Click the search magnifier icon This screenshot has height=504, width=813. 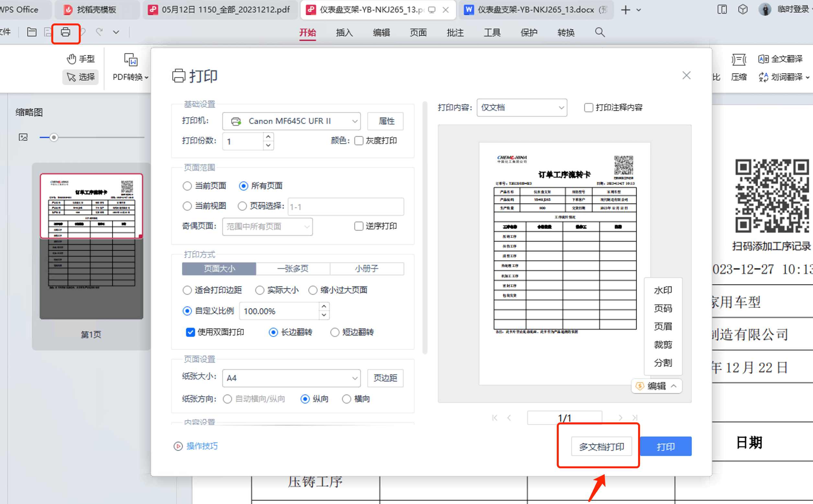click(x=599, y=32)
